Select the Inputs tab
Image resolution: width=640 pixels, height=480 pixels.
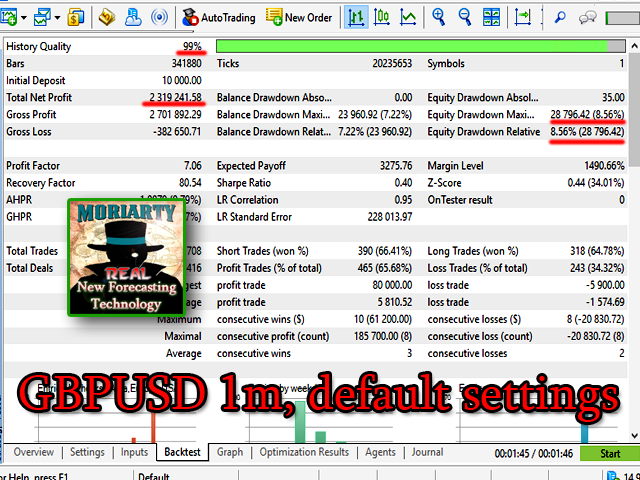click(x=134, y=452)
